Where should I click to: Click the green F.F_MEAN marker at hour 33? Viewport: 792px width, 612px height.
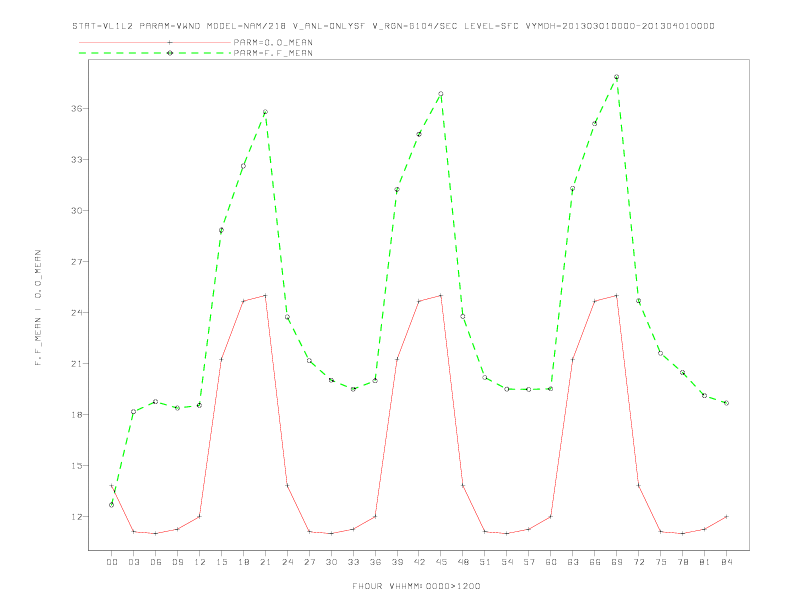pos(353,389)
